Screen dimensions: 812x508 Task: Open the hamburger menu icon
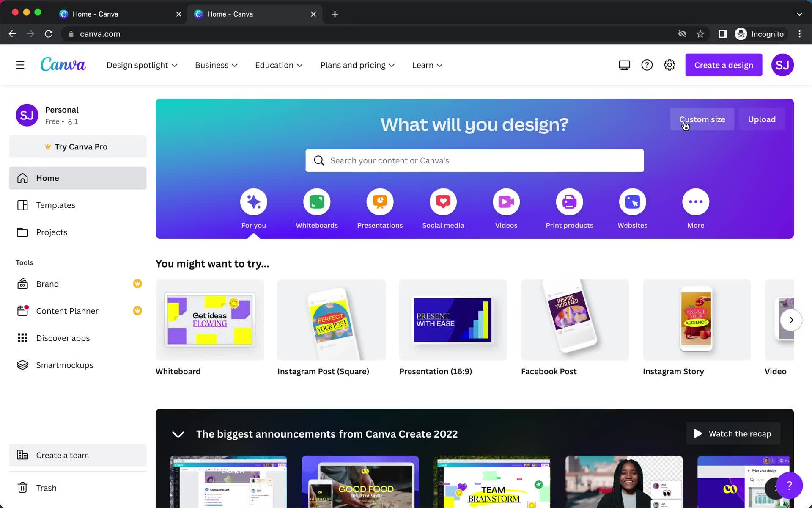(20, 65)
